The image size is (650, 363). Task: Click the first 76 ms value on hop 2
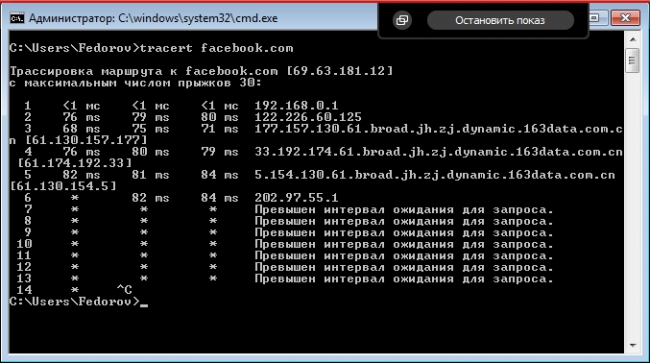82,117
